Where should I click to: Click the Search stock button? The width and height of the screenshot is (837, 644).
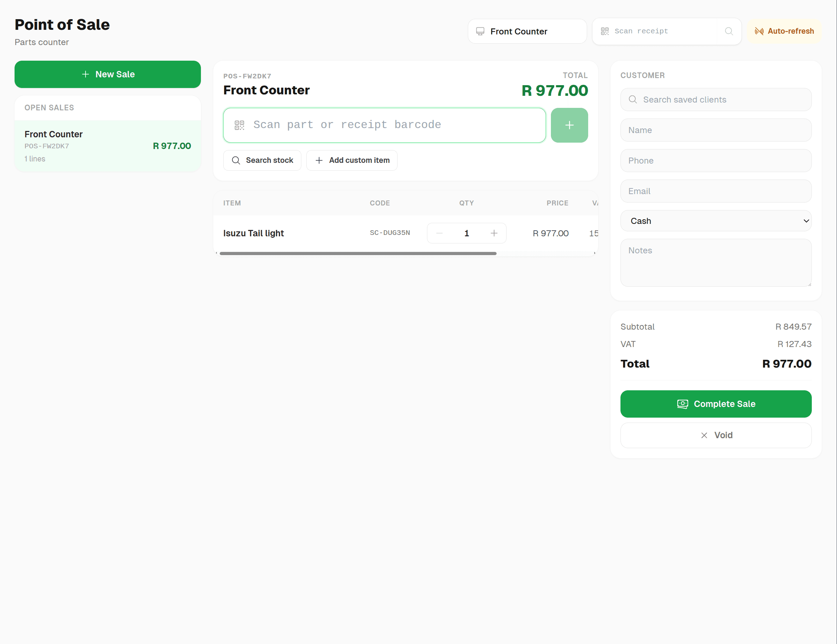(x=262, y=160)
